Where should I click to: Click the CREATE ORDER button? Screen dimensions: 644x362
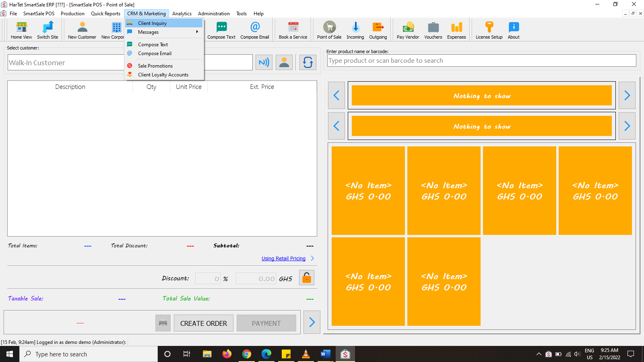(203, 323)
